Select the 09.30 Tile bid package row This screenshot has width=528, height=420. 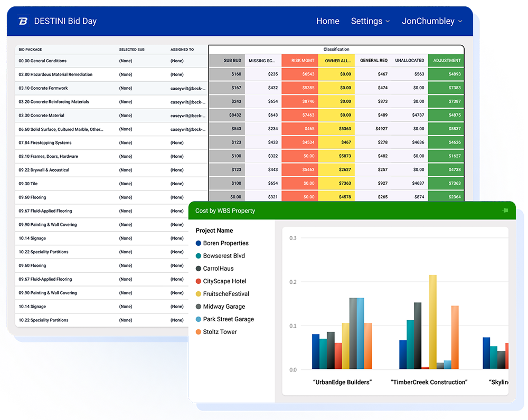pos(111,184)
